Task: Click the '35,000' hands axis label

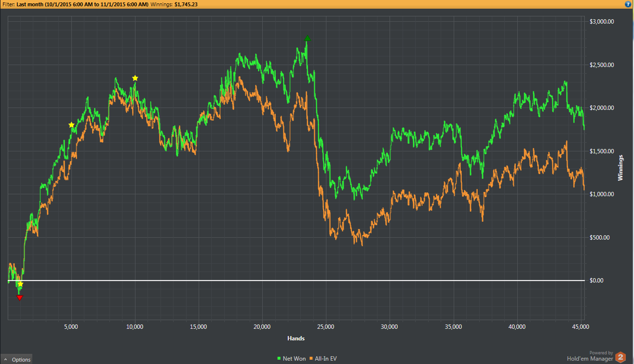Action: point(453,327)
